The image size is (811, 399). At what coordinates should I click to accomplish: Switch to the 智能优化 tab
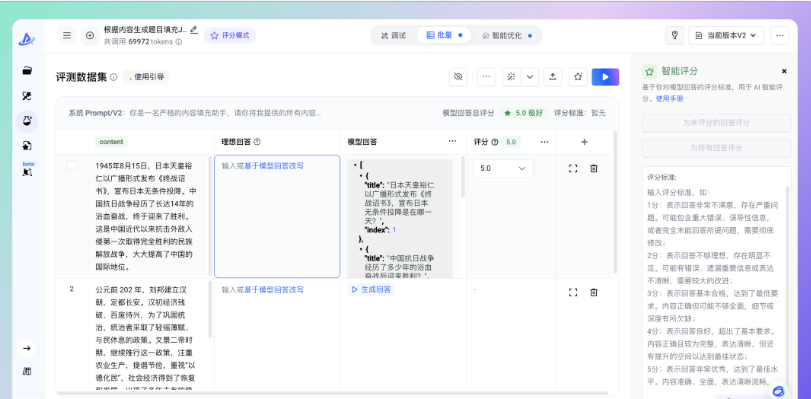click(506, 35)
